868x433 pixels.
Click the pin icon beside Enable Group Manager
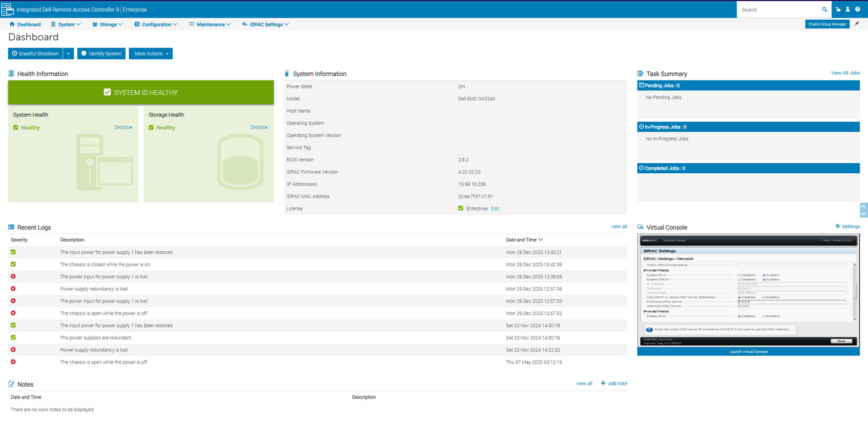click(x=857, y=24)
